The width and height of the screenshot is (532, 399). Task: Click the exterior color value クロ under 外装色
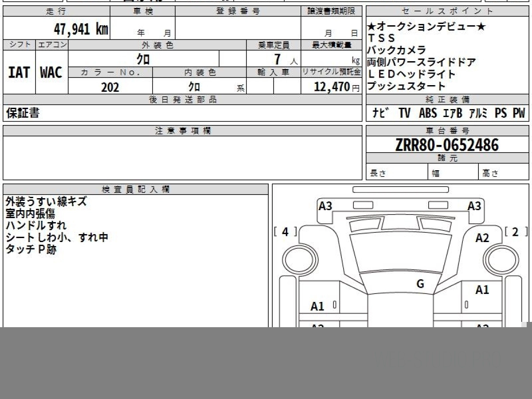[x=143, y=59]
